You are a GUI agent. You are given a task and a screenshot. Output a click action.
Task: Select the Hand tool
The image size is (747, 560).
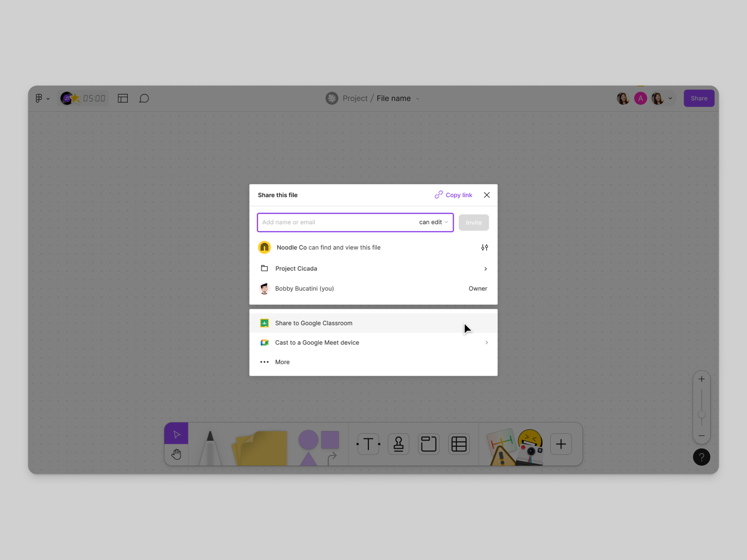click(x=176, y=454)
